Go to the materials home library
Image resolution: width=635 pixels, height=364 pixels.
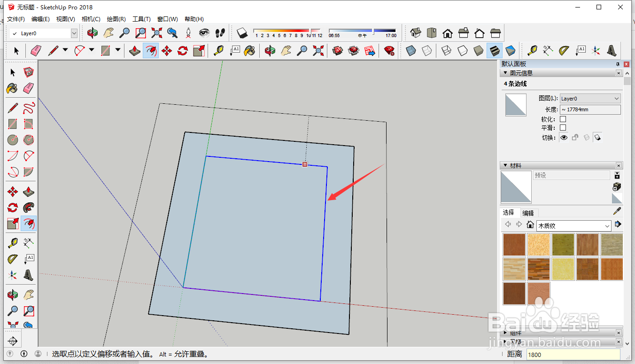pos(530,225)
